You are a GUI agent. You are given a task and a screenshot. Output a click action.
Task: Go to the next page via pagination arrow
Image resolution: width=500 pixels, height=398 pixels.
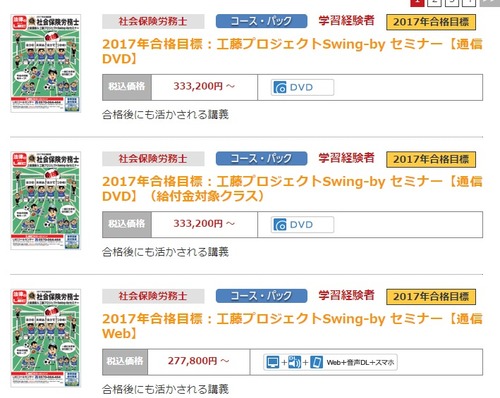click(x=490, y=2)
